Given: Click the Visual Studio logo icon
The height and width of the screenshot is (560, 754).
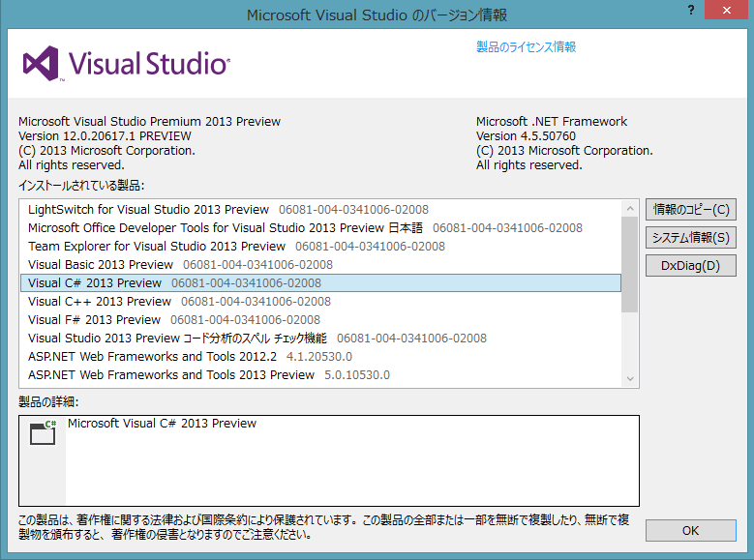Looking at the screenshot, I should [42, 64].
